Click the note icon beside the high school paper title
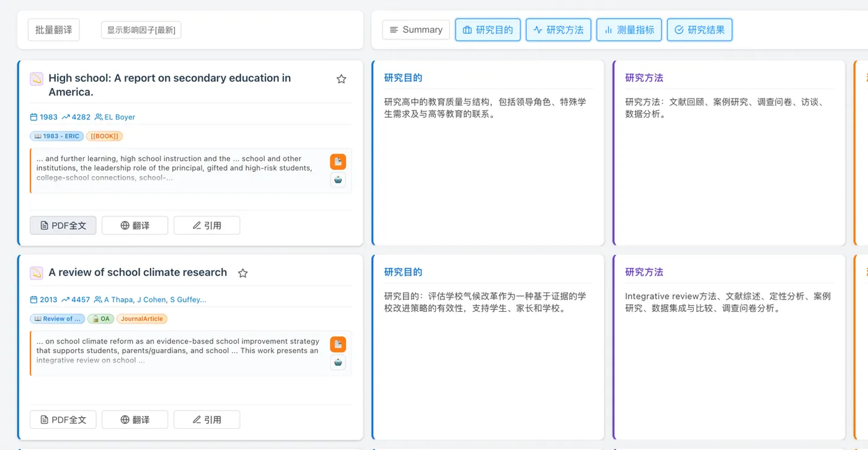 [35, 79]
